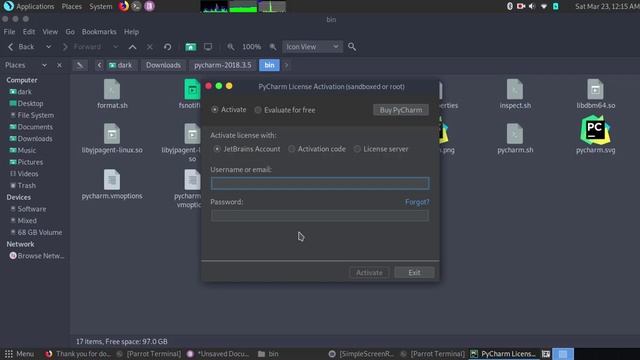Open Trash in Places sidebar
The width and height of the screenshot is (640, 360).
pyautogui.click(x=27, y=185)
